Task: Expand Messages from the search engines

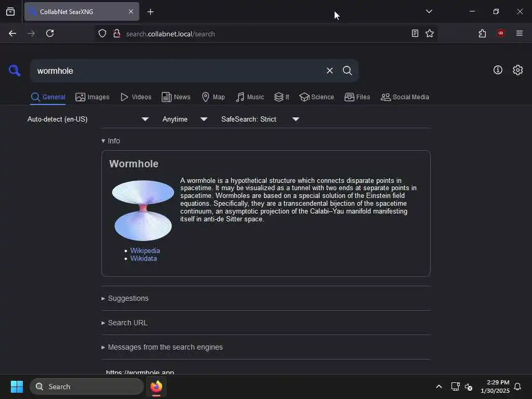Action: pos(162,347)
